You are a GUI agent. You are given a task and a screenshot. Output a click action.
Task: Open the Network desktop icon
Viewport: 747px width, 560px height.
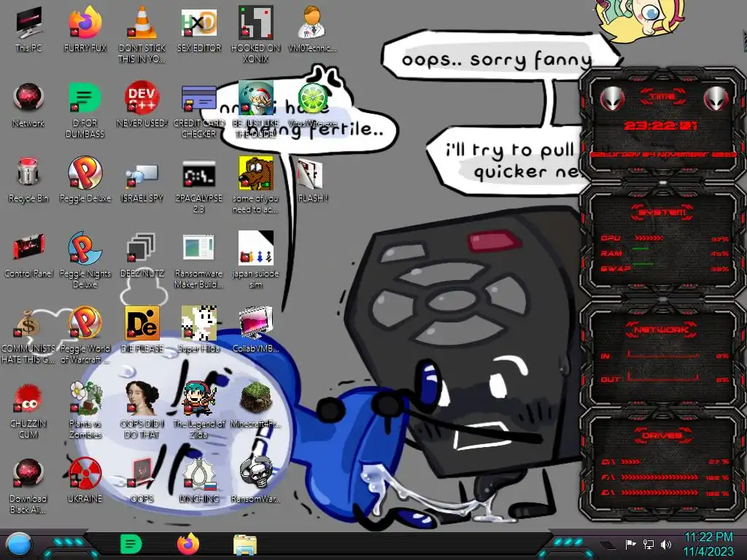pos(28,105)
